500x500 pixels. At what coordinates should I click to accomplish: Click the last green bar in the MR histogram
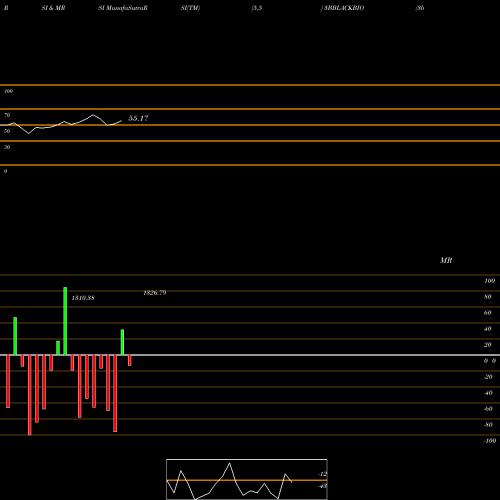pos(122,342)
